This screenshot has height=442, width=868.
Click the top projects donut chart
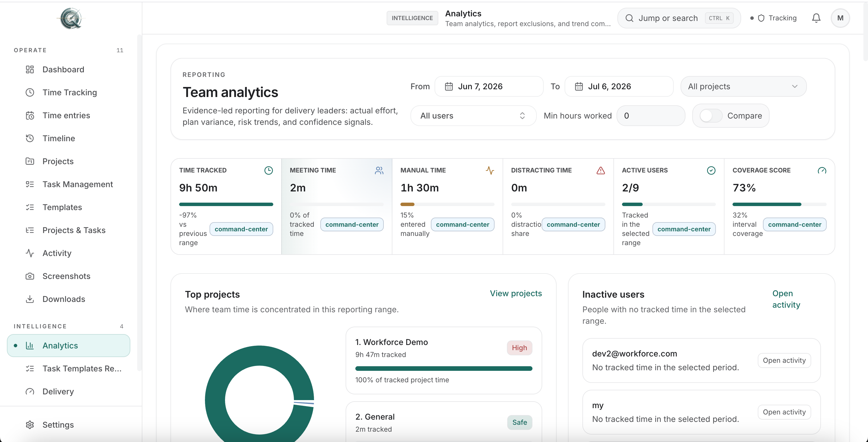(259, 394)
